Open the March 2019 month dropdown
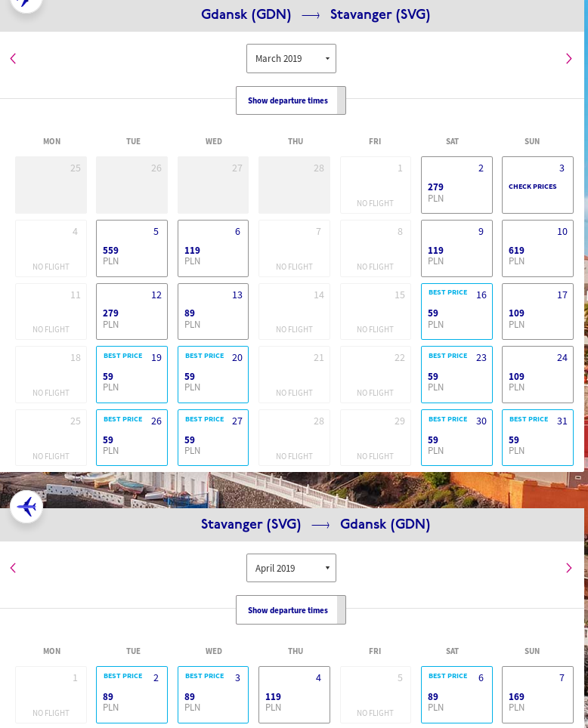The image size is (588, 728). click(291, 59)
